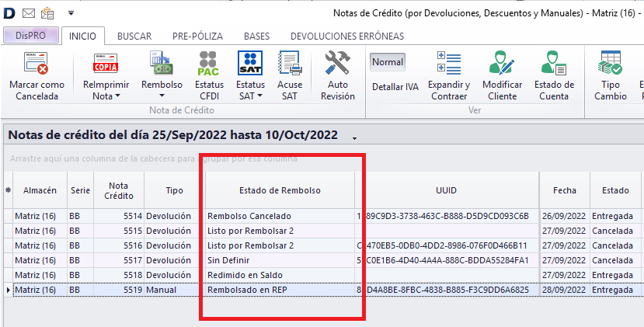Sort by Estado column header

615,190
